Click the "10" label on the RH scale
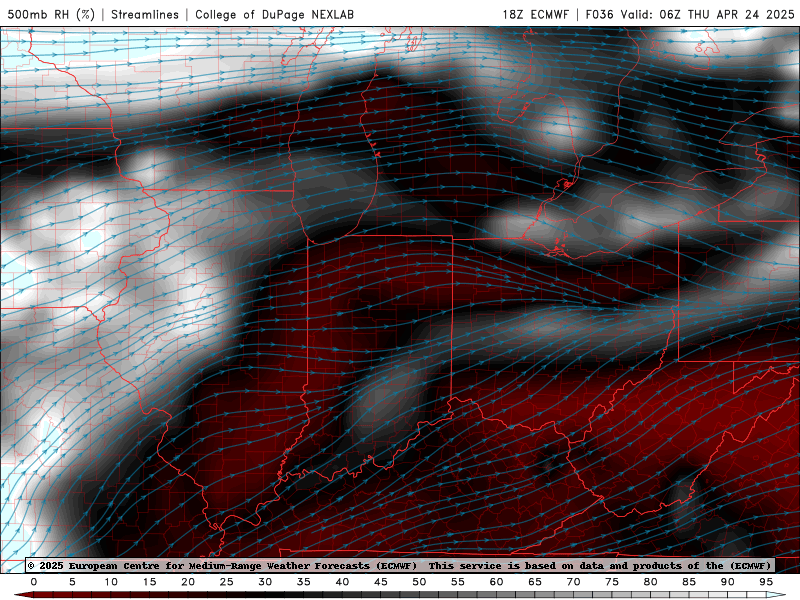Screen dimensions: 800x600 pyautogui.click(x=111, y=582)
